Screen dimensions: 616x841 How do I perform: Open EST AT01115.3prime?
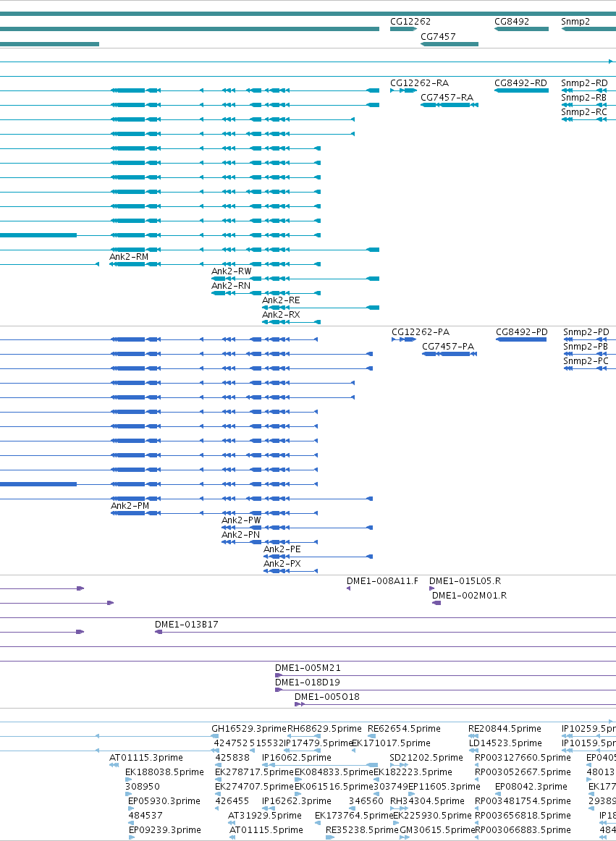(x=146, y=758)
